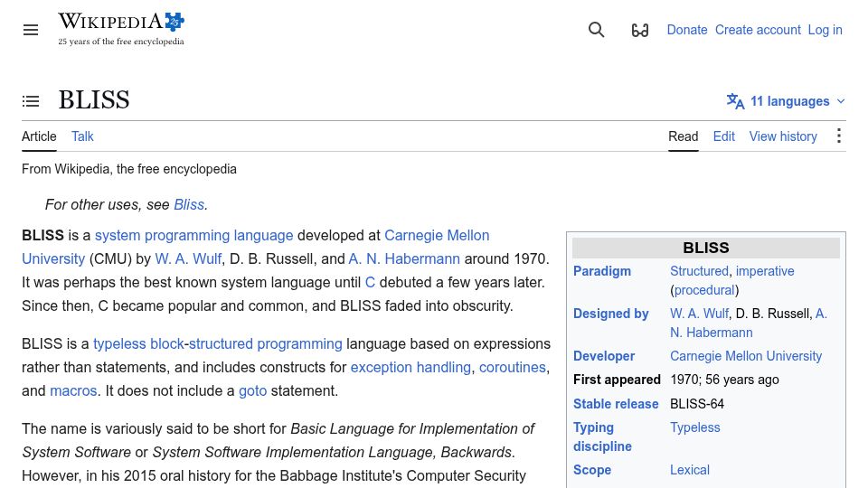Switch to the Article tab
Image resolution: width=868 pixels, height=488 pixels.
click(x=39, y=136)
